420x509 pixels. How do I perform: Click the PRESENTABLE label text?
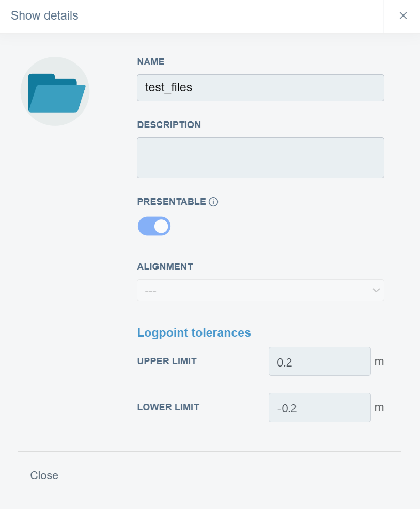pyautogui.click(x=172, y=202)
